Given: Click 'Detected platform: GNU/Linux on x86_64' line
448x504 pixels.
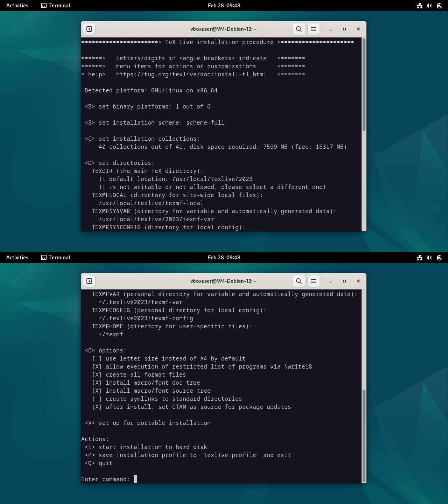Looking at the screenshot, I should click(151, 90).
